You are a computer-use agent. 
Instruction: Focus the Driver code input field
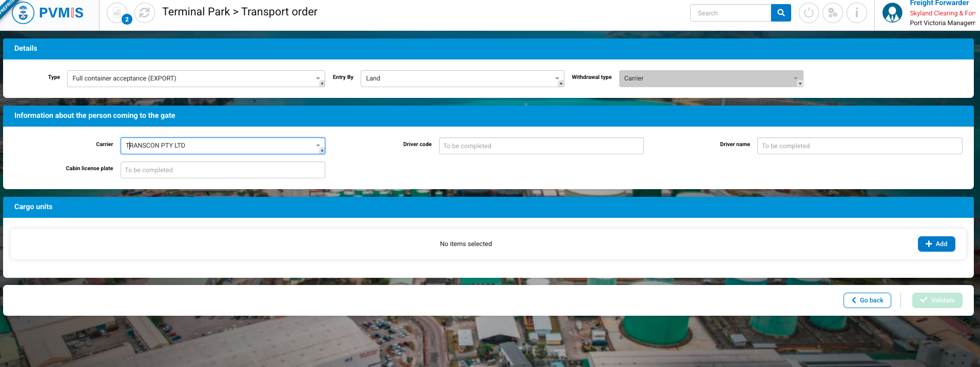pos(541,146)
